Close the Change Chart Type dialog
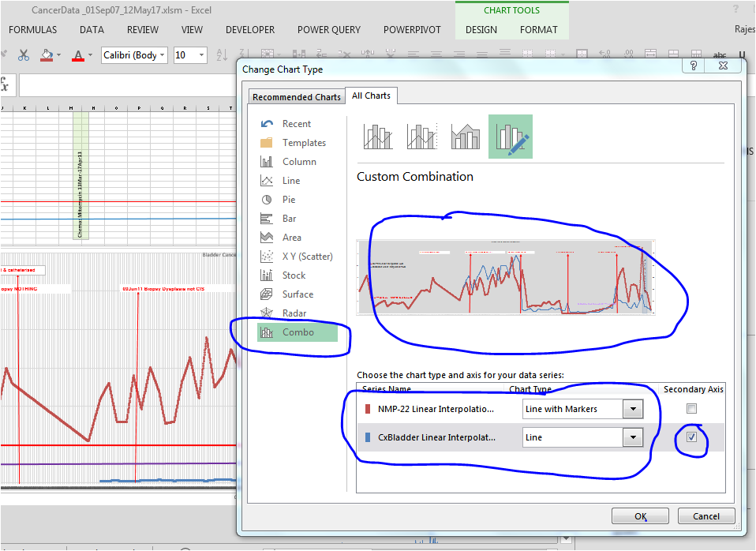Screen dimensions: 756x551 click(x=723, y=66)
